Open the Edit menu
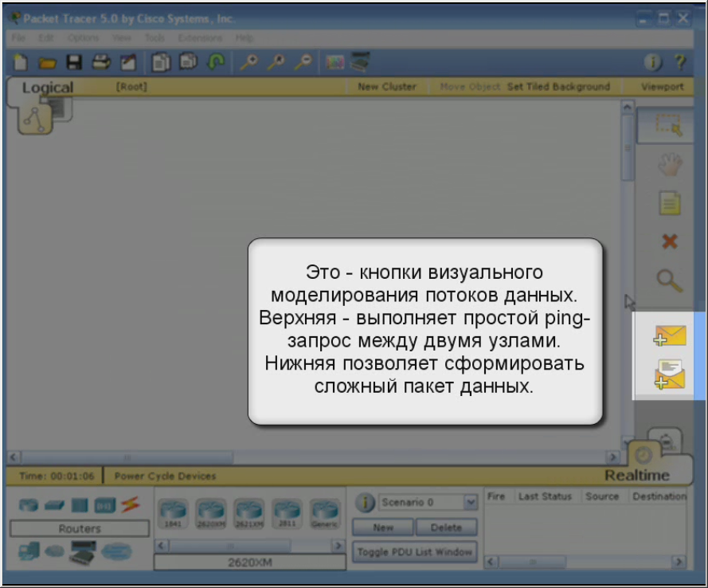Image resolution: width=708 pixels, height=588 pixels. click(45, 37)
